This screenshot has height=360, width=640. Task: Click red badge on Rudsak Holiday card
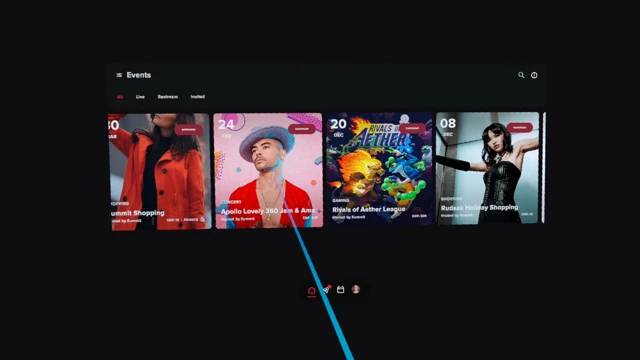[x=519, y=127]
